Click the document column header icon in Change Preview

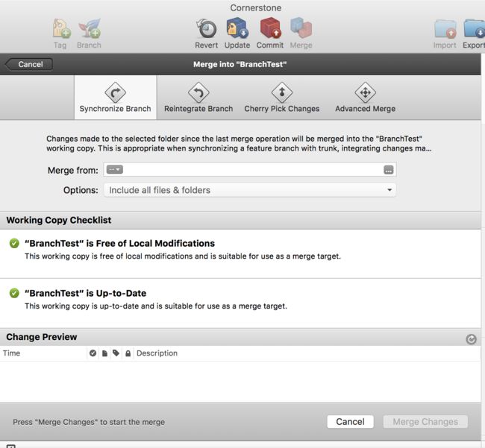coord(104,353)
